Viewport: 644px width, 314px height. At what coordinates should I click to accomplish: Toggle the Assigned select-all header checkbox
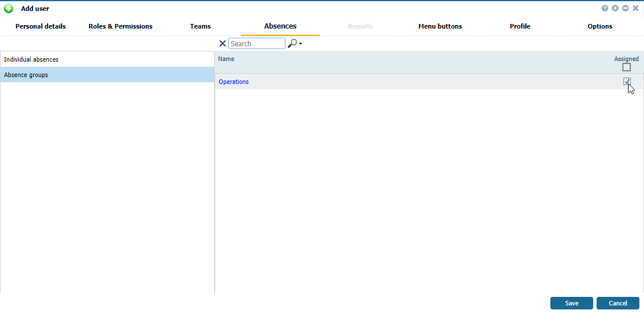pyautogui.click(x=626, y=67)
